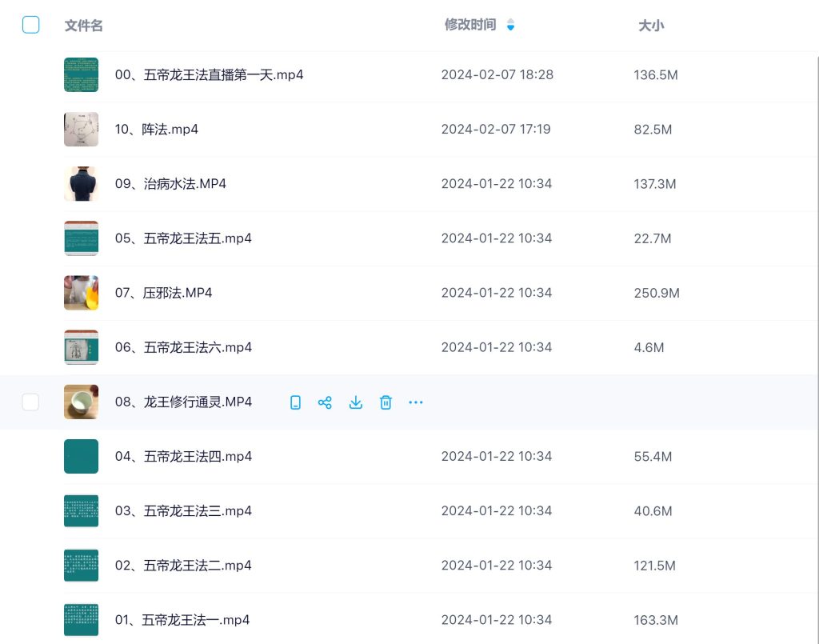Image resolution: width=819 pixels, height=644 pixels.
Task: Download 龙王修行通灵.MP4 with the download icon
Action: click(355, 402)
